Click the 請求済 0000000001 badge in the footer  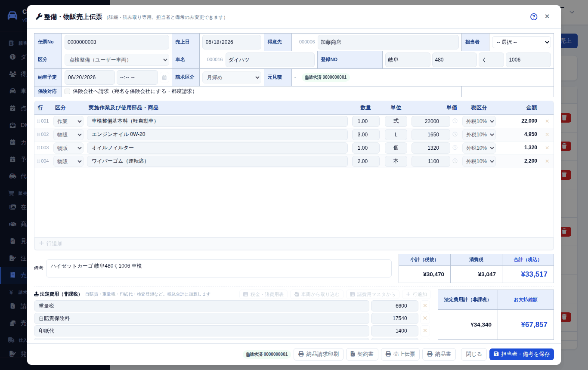point(266,354)
